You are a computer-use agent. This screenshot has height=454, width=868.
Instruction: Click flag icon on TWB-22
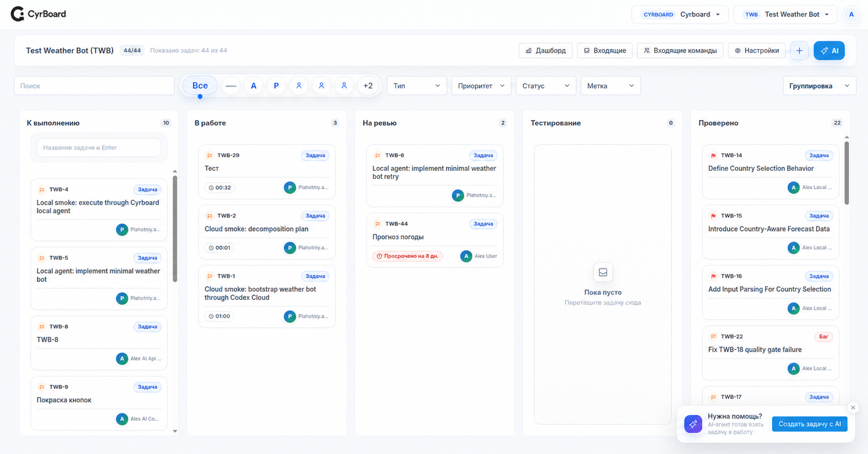713,337
